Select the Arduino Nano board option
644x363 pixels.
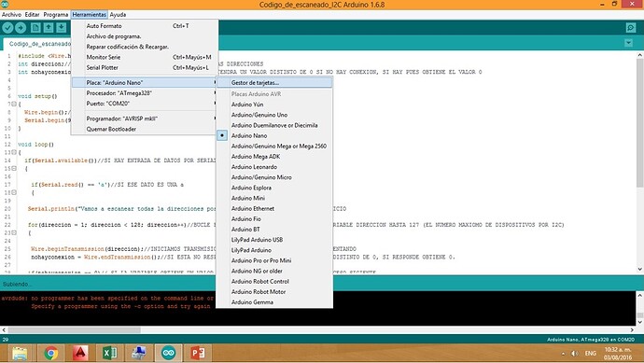(x=274, y=135)
